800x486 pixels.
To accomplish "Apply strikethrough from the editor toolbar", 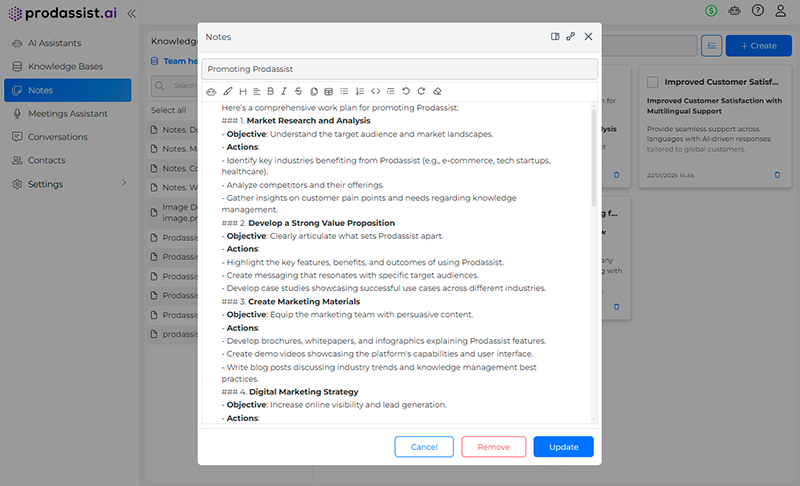I will click(x=299, y=92).
